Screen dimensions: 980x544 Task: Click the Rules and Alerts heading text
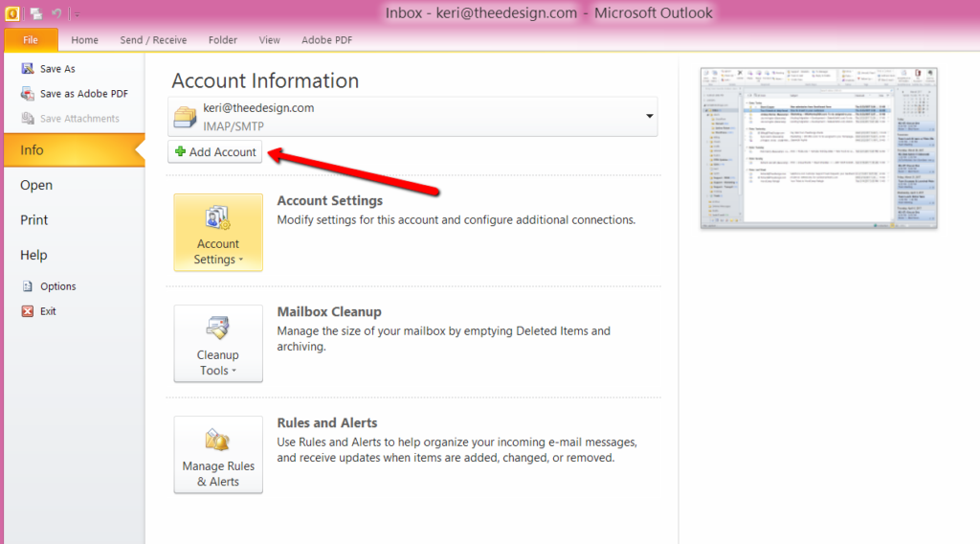[327, 423]
